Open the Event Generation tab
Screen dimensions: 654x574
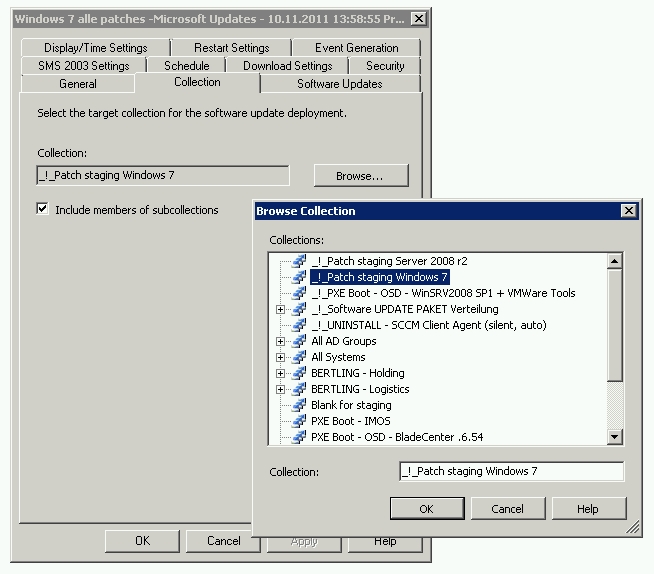point(357,48)
